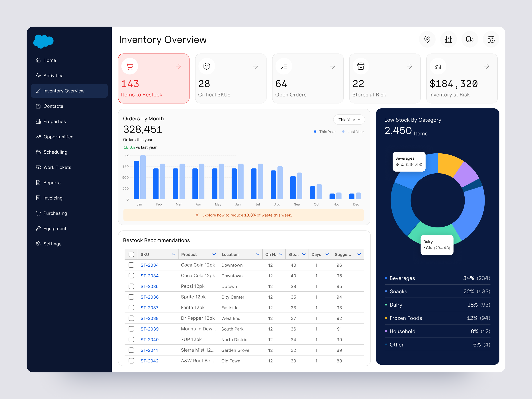Click the Invoicing receipt icon
The image size is (532, 399).
tap(38, 198)
